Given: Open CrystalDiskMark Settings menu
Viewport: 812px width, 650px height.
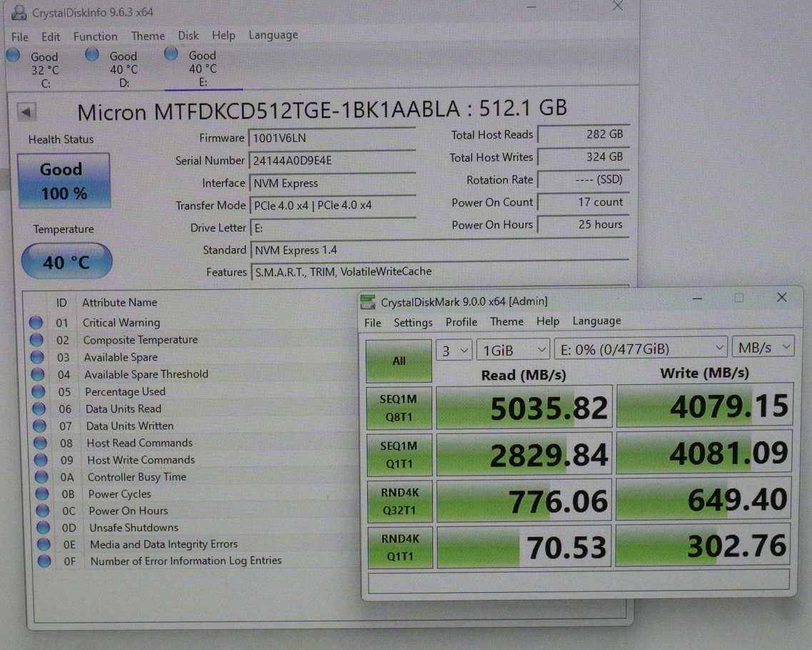Looking at the screenshot, I should 413,323.
